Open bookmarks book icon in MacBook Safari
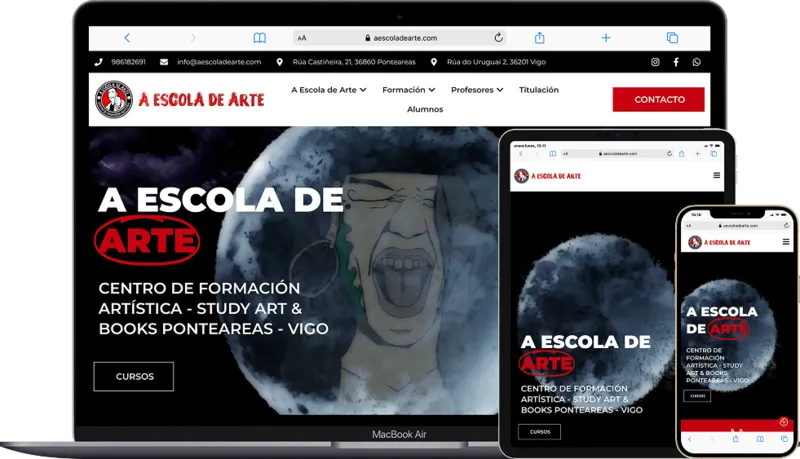Viewport: 800px width, 459px height. pyautogui.click(x=260, y=38)
